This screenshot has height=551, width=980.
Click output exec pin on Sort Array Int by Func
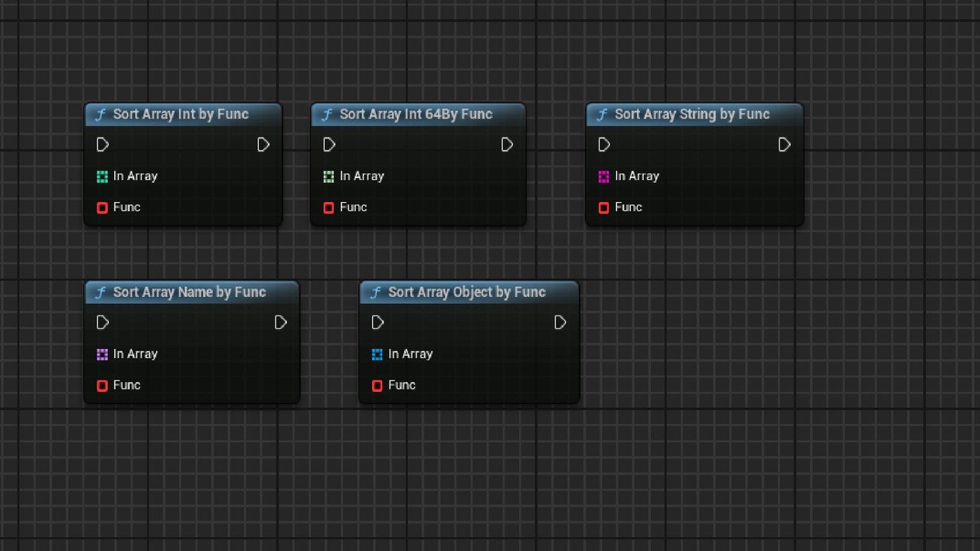pyautogui.click(x=263, y=145)
